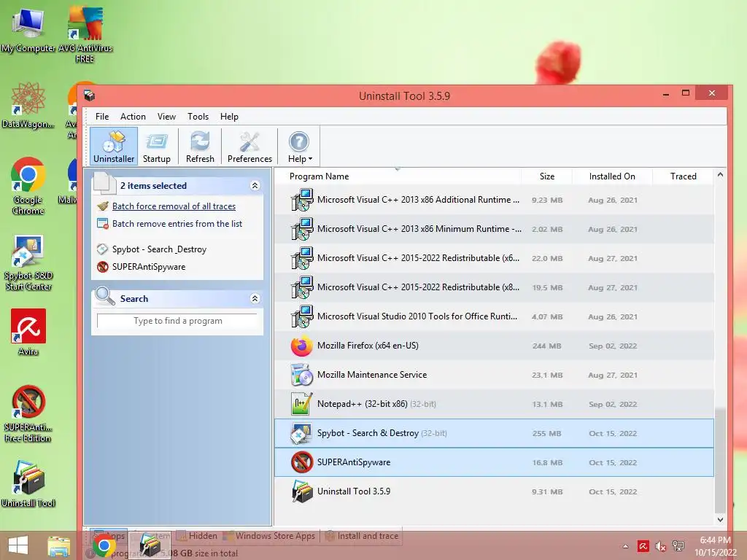Screen dimensions: 747x560
Task: Click the Uninstall Tool 3.5.9 list icon
Action: pos(302,491)
